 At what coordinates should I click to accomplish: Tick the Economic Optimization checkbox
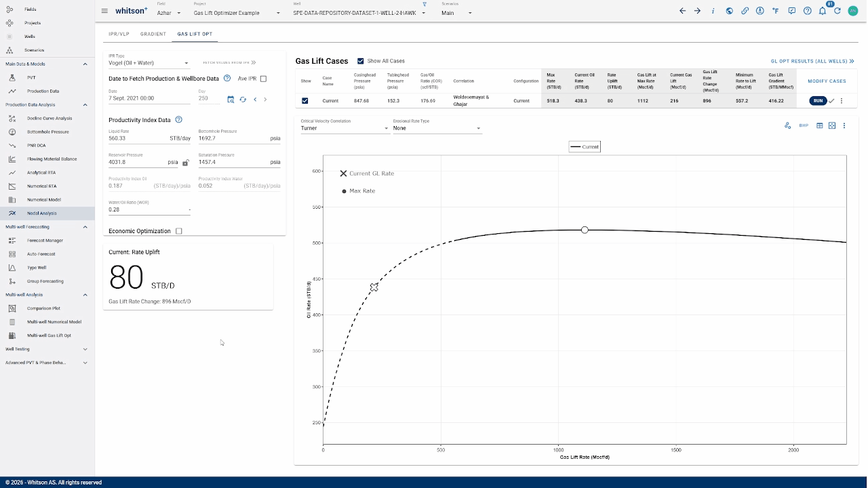179,231
